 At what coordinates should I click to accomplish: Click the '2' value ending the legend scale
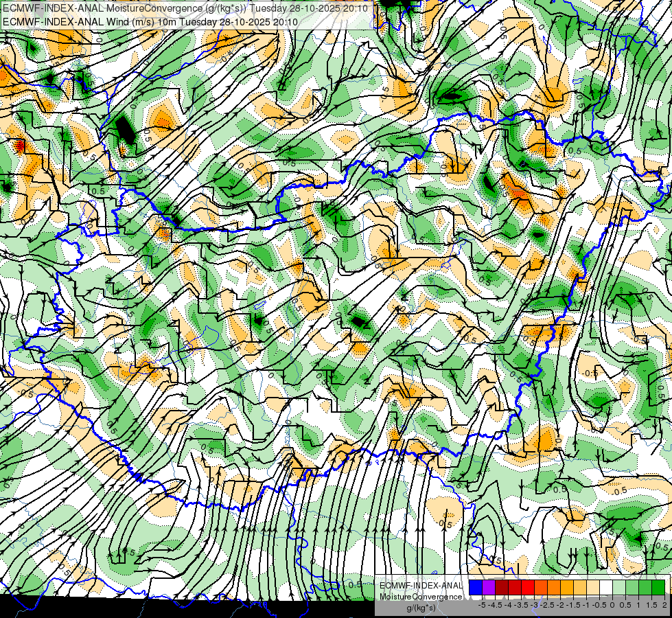click(x=664, y=605)
